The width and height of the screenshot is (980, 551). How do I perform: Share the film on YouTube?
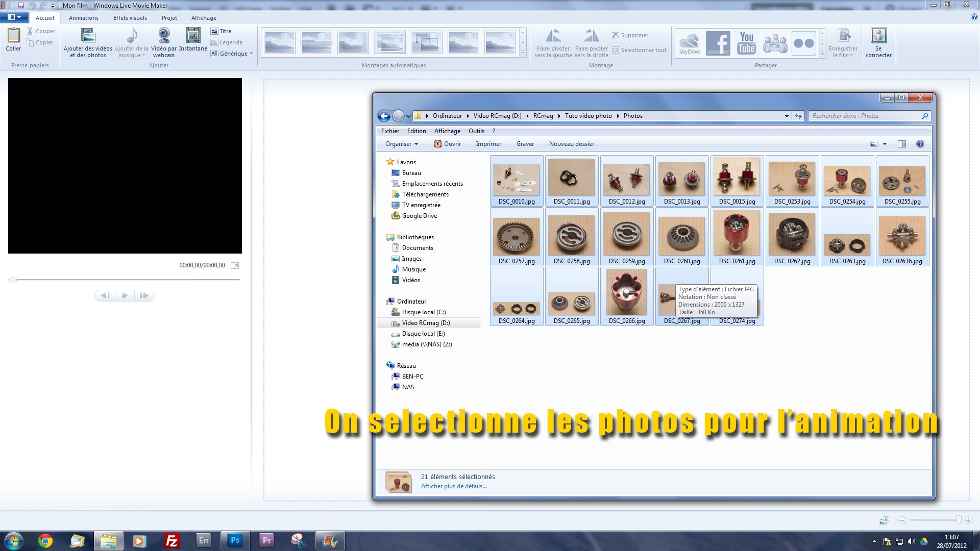click(x=746, y=43)
